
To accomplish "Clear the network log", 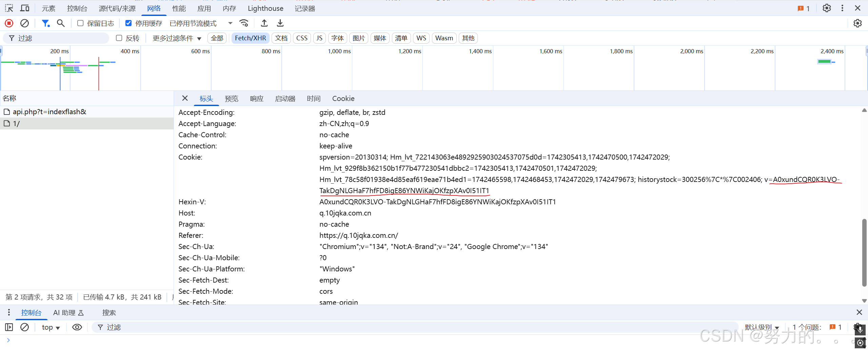I will [x=24, y=23].
